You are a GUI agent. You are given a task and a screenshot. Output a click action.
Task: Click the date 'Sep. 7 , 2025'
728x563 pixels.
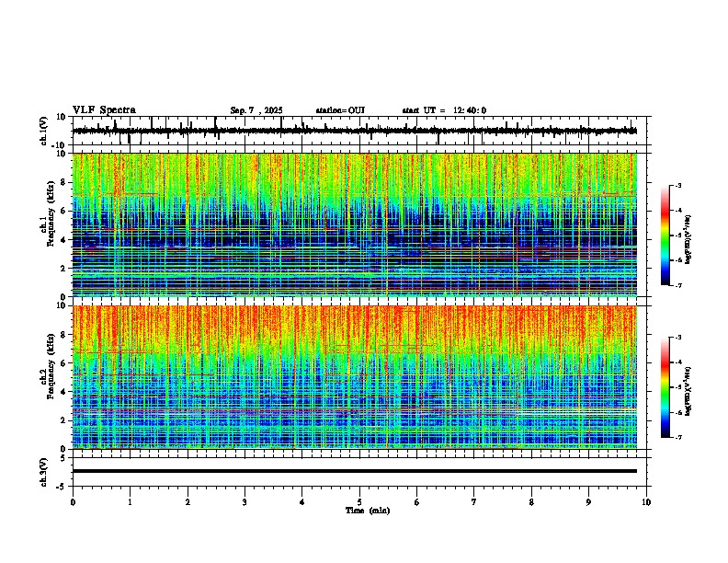coord(256,110)
